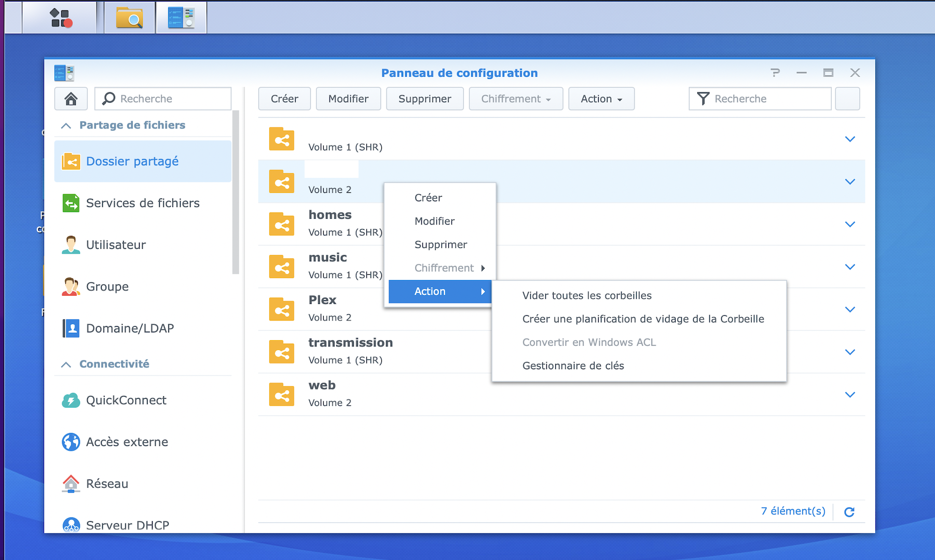
Task: Refresh the shared folder list
Action: [849, 512]
